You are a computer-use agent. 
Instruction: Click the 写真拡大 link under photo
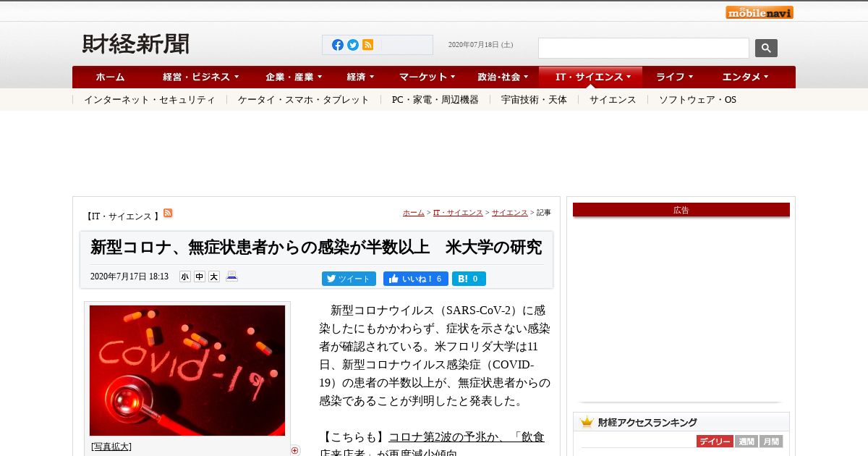(x=111, y=447)
